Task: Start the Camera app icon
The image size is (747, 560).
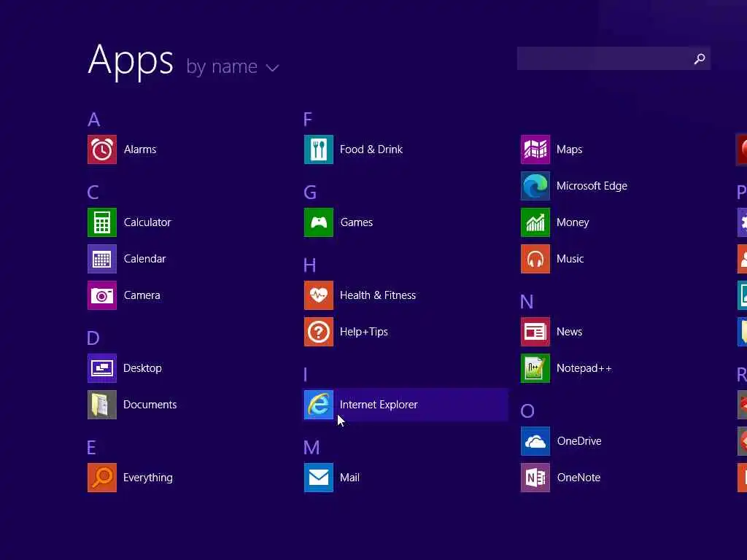Action: coord(102,295)
